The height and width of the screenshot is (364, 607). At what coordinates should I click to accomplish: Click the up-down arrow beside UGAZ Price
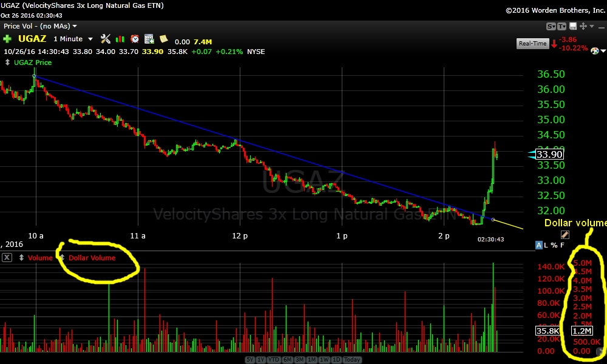pos(7,62)
